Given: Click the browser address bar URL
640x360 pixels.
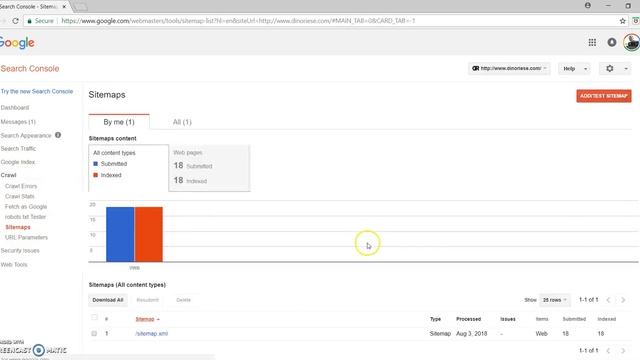Looking at the screenshot, I should click(238, 21).
